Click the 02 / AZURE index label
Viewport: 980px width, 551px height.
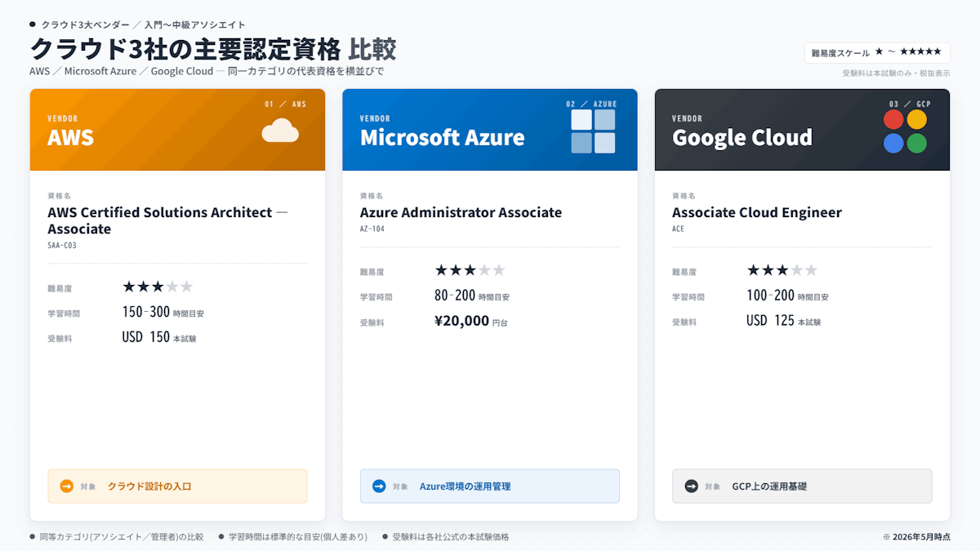[x=592, y=104]
